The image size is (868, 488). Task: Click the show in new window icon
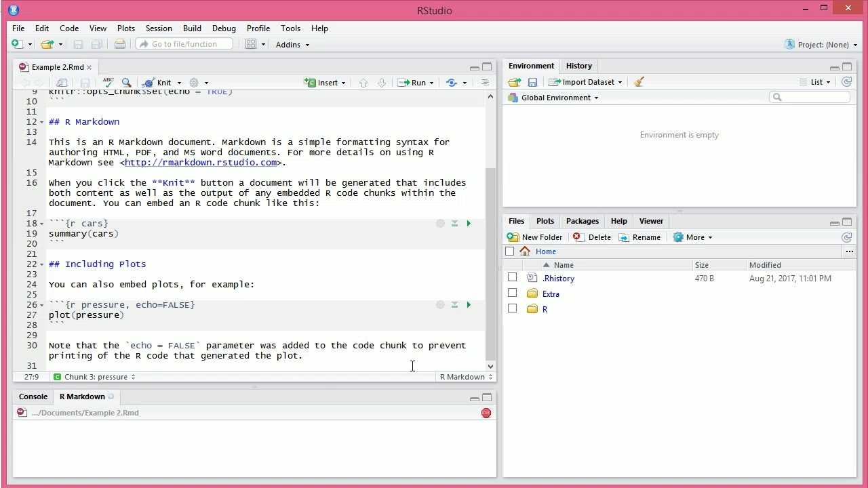click(62, 83)
